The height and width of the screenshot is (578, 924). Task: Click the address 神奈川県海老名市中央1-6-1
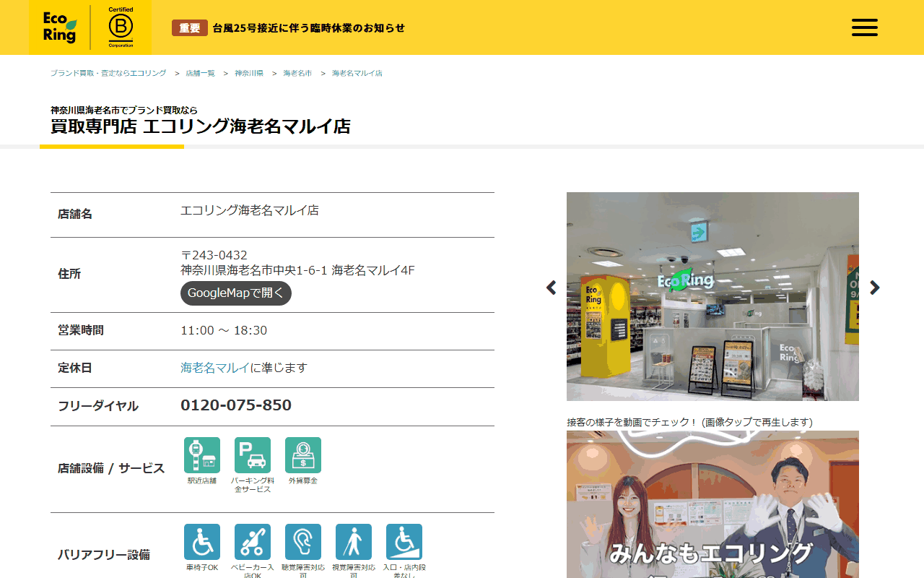coord(254,270)
